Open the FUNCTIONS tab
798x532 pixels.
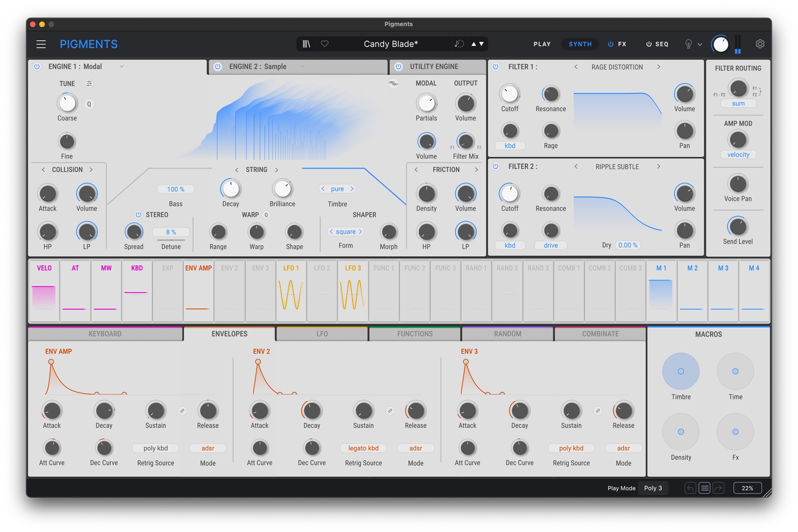pyautogui.click(x=415, y=334)
